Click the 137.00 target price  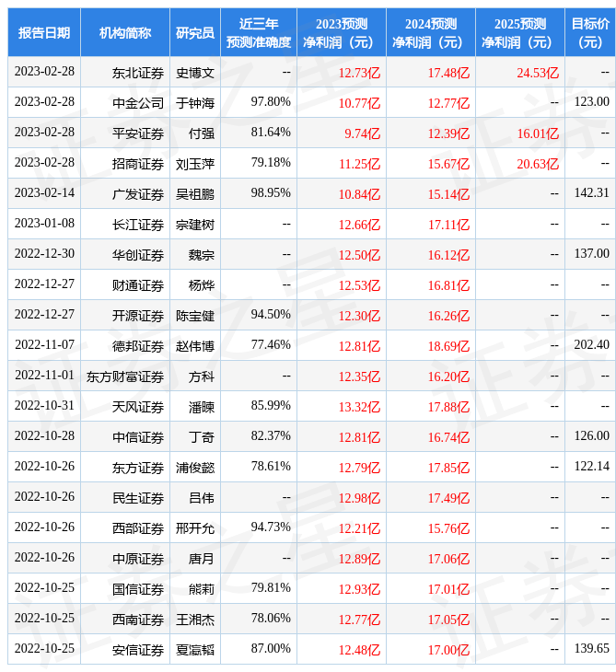(591, 254)
